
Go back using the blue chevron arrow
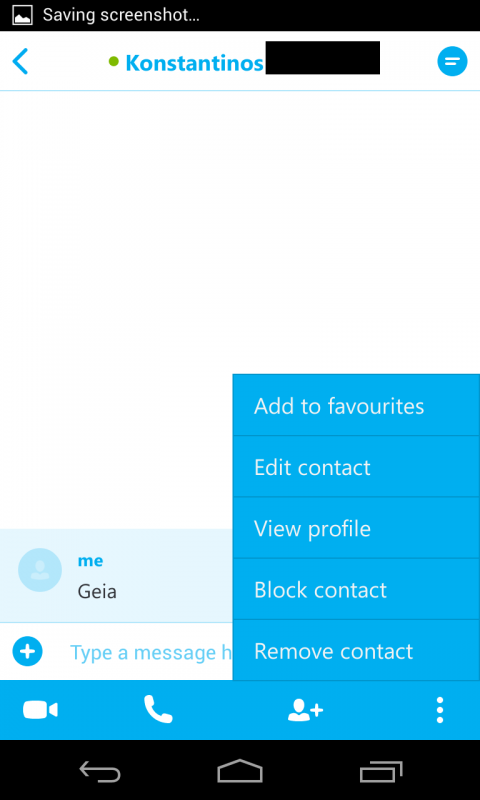click(x=20, y=61)
